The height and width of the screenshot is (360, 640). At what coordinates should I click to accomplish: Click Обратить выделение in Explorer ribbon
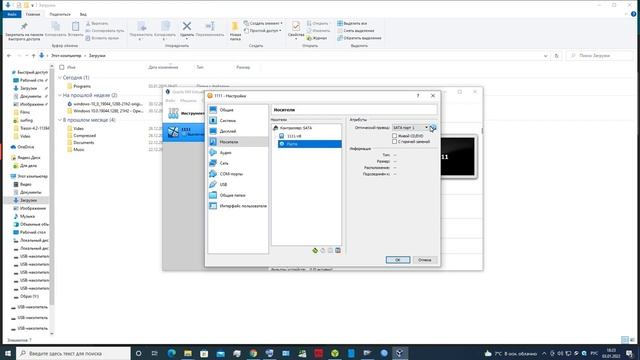[359, 38]
